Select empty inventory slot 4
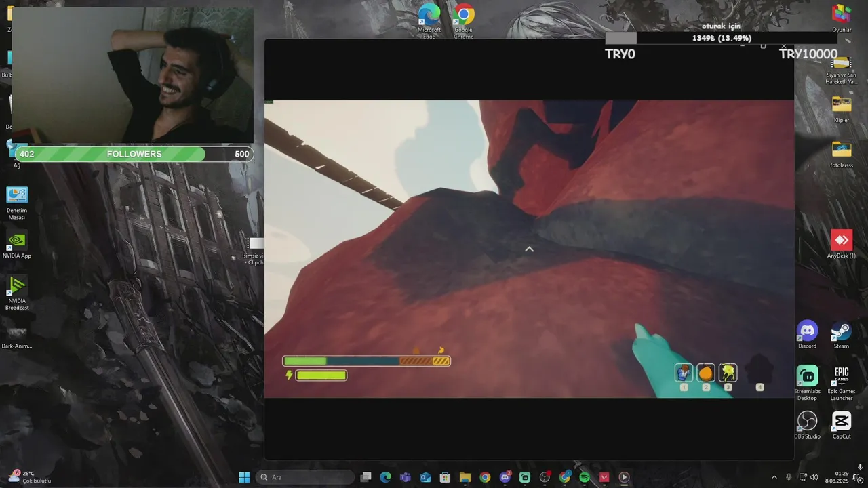This screenshot has height=488, width=868. [x=759, y=371]
